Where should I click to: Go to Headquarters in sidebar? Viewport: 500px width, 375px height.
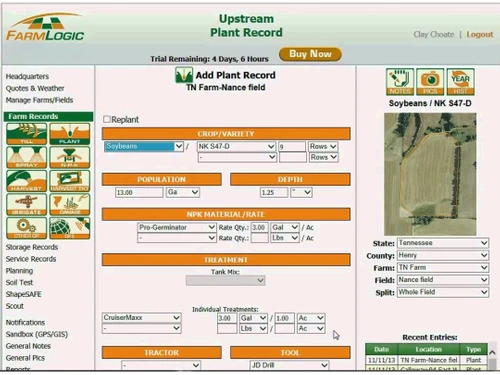27,76
